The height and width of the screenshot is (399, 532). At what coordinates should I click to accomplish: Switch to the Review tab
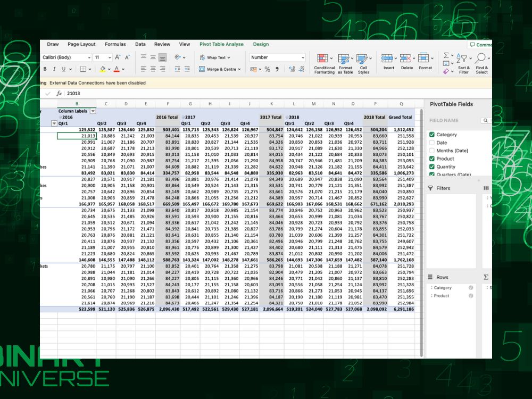[162, 44]
